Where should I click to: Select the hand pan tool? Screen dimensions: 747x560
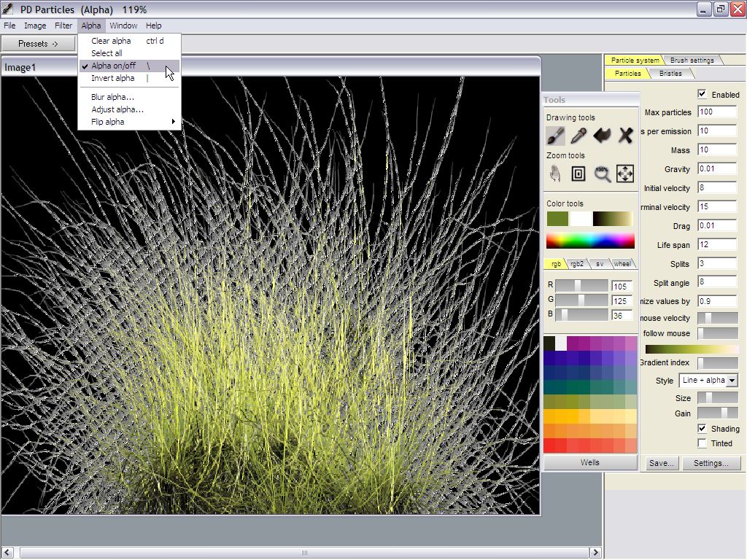click(x=555, y=174)
